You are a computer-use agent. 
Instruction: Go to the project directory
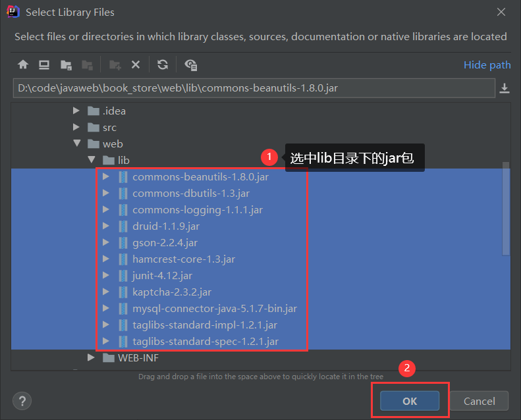66,65
